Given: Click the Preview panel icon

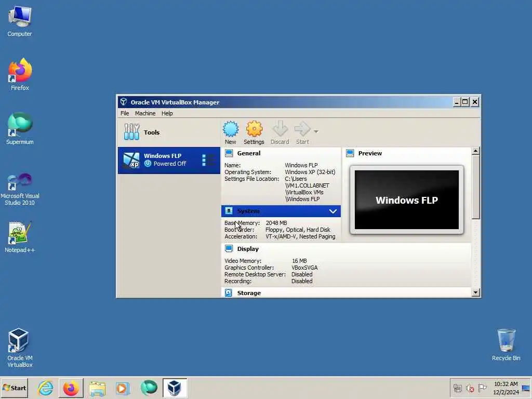Looking at the screenshot, I should (x=350, y=153).
